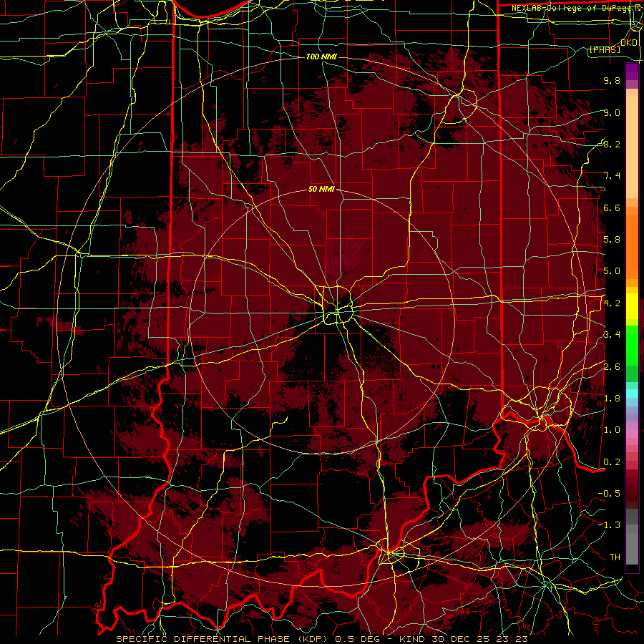The height and width of the screenshot is (644, 644).
Task: Select the 7.4 scale value
Action: [612, 176]
